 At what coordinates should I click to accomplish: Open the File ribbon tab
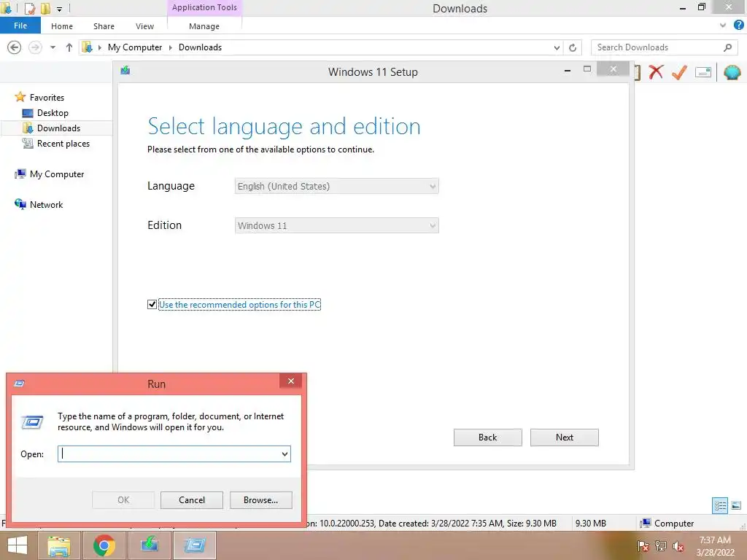point(20,26)
